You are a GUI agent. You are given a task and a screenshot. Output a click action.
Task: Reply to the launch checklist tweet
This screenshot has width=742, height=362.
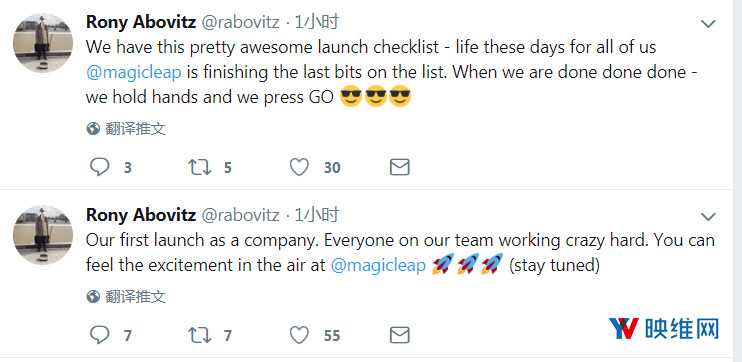[x=99, y=167]
